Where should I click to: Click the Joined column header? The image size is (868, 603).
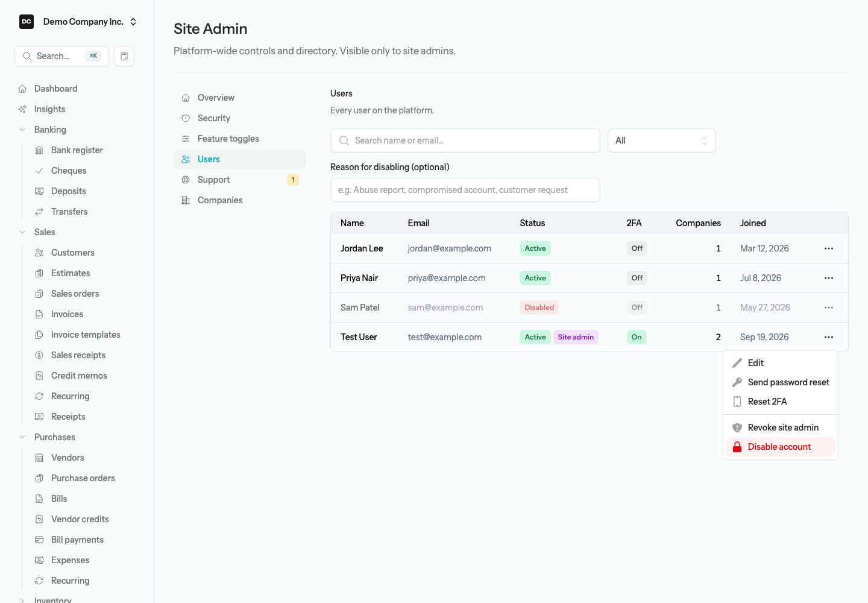pos(753,223)
